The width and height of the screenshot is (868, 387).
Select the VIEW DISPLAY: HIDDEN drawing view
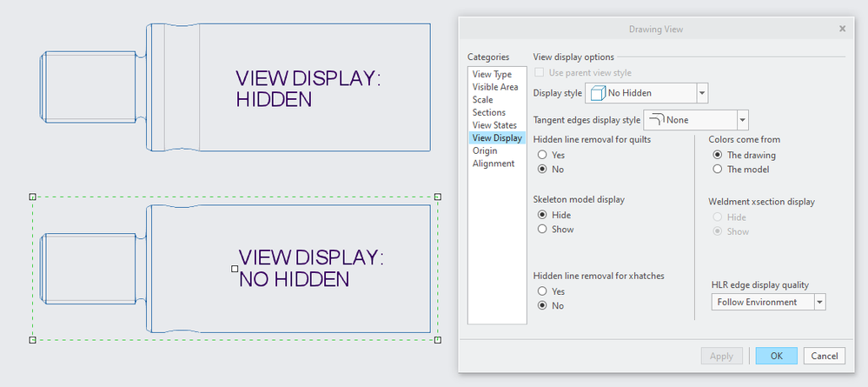pyautogui.click(x=235, y=87)
